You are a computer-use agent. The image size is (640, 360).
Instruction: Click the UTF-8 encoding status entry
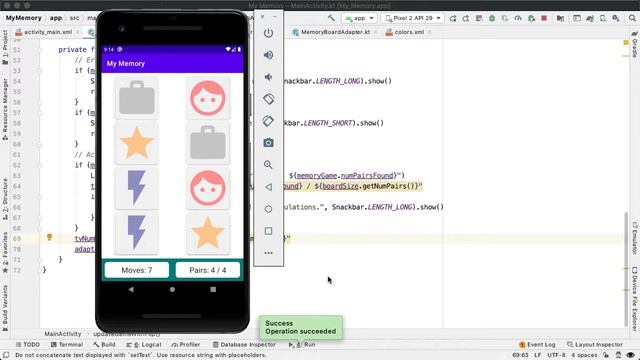click(556, 355)
